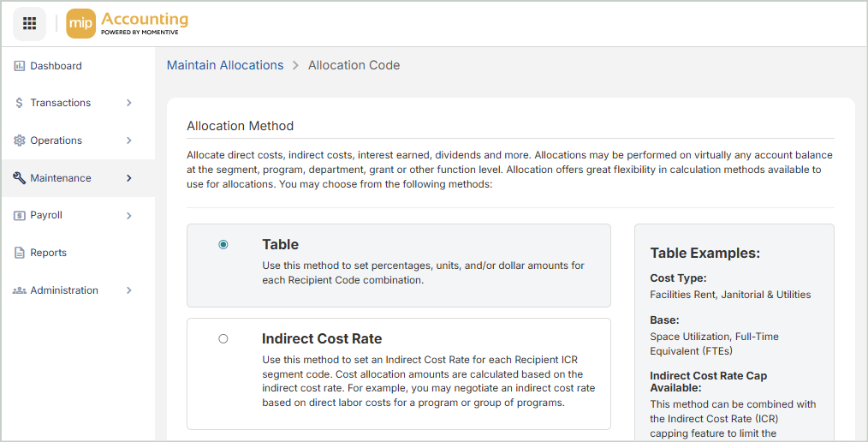The width and height of the screenshot is (868, 442).
Task: Select the Table allocation method radio button
Action: pyautogui.click(x=223, y=244)
